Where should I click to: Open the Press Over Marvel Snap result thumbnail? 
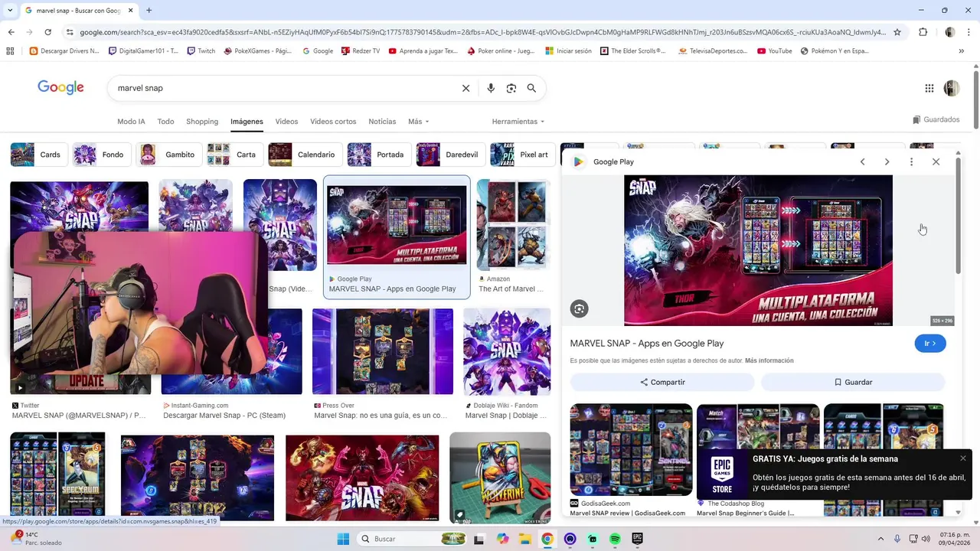tap(383, 351)
